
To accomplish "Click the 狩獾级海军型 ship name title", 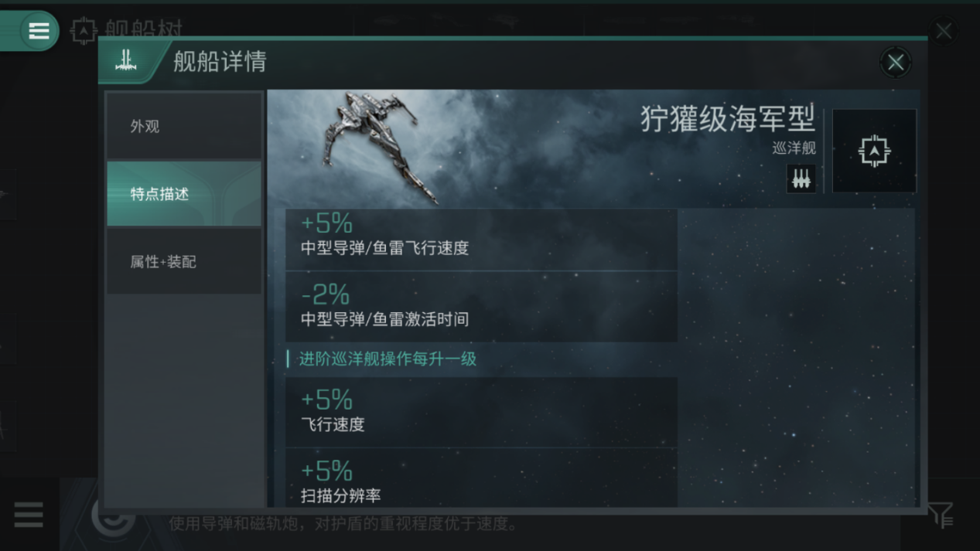I will tap(728, 119).
